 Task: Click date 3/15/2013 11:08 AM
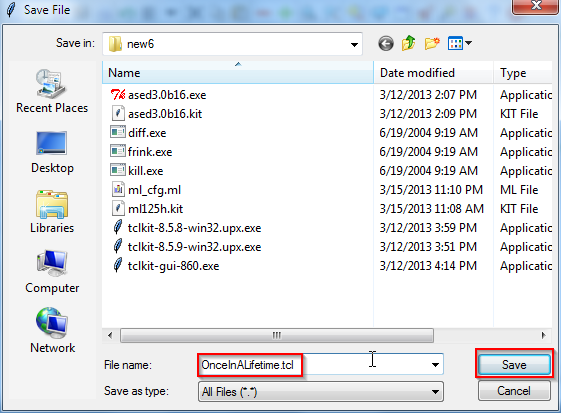(431, 209)
